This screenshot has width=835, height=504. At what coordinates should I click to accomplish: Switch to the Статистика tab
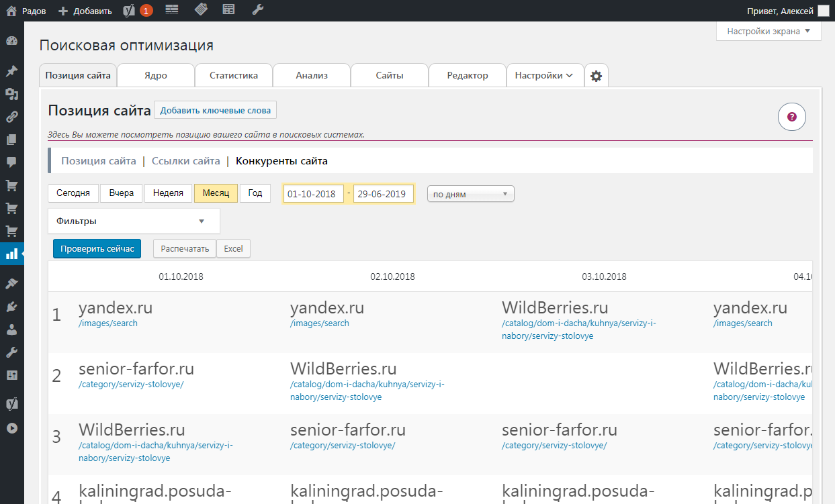(x=234, y=76)
